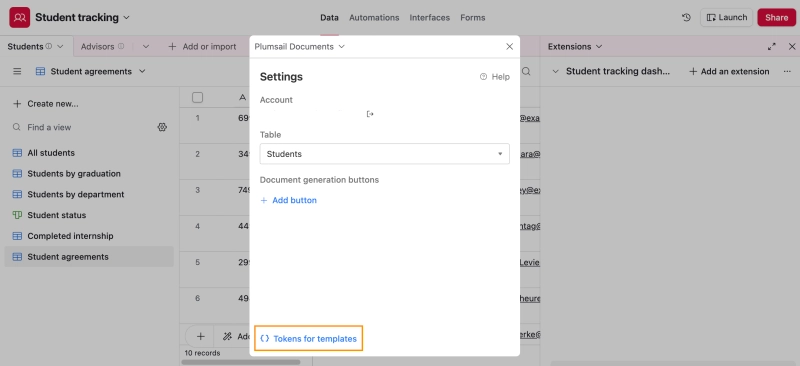Select the Advisors table tab
800x366 pixels.
[97, 46]
